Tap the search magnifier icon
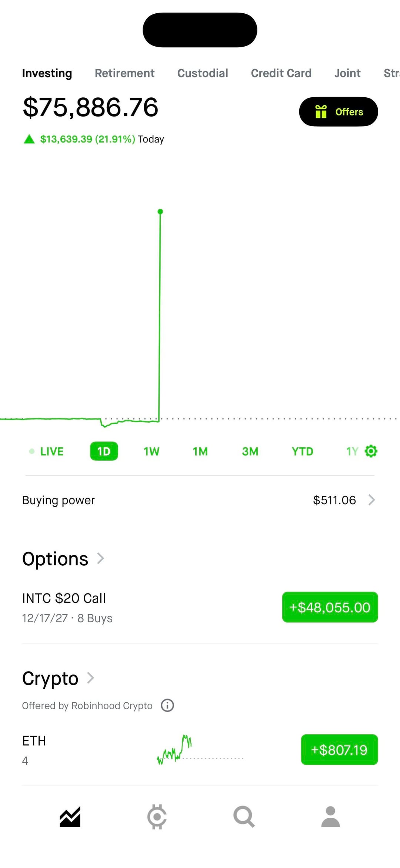The height and width of the screenshot is (868, 400). [244, 817]
